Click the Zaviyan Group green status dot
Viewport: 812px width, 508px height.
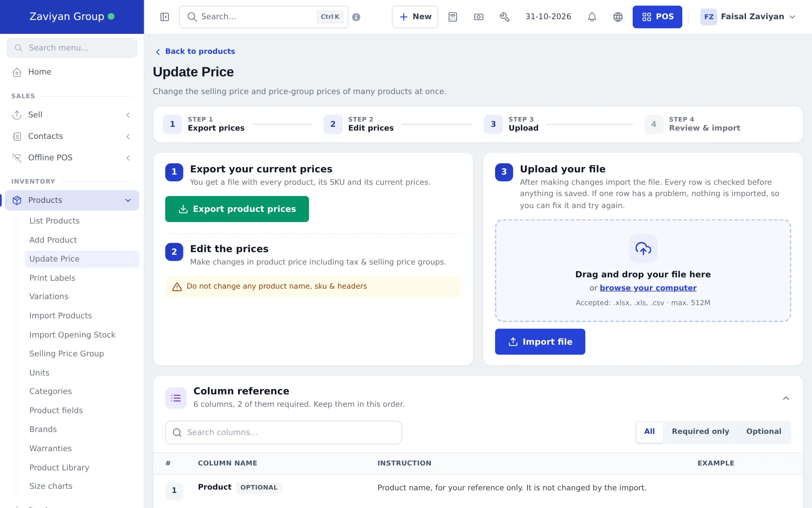111,17
